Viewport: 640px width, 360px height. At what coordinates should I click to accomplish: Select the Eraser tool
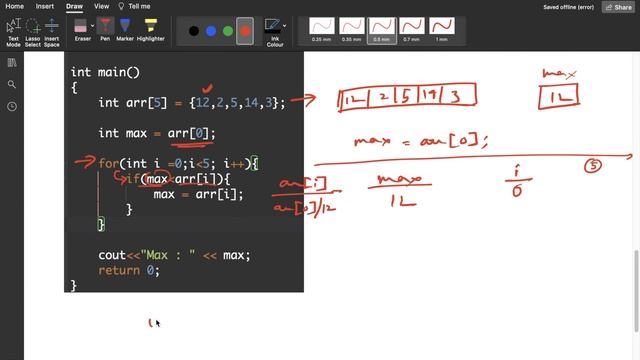tap(82, 30)
